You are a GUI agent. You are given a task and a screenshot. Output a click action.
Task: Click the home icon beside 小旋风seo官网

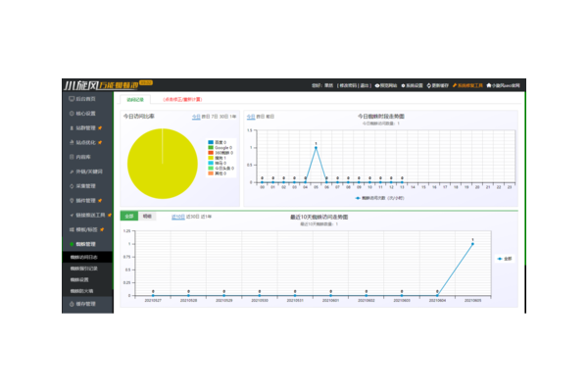489,85
